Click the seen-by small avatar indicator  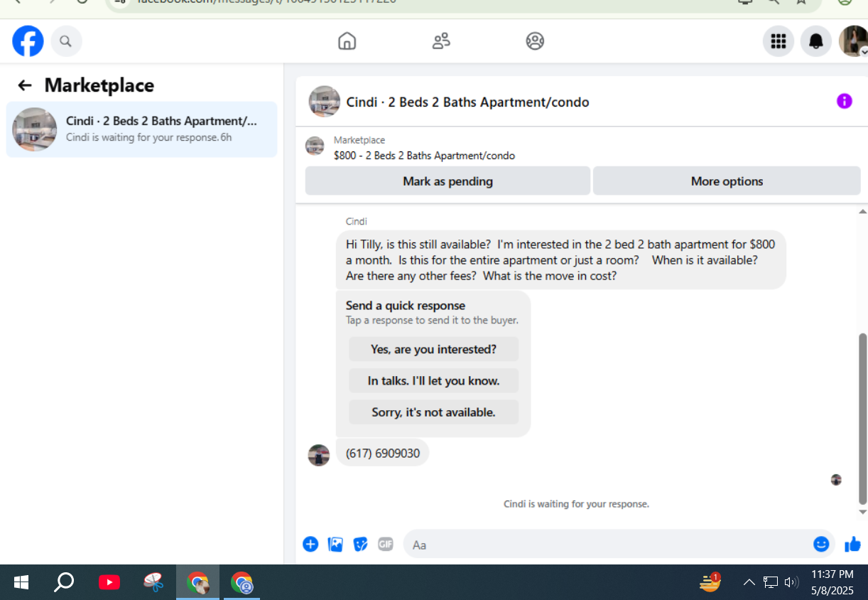(836, 480)
